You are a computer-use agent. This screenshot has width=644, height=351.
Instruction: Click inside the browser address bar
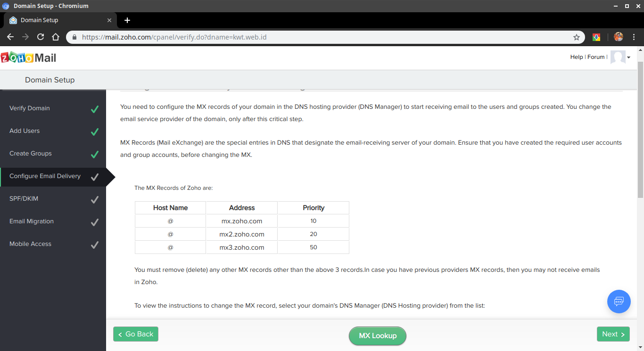pyautogui.click(x=283, y=37)
